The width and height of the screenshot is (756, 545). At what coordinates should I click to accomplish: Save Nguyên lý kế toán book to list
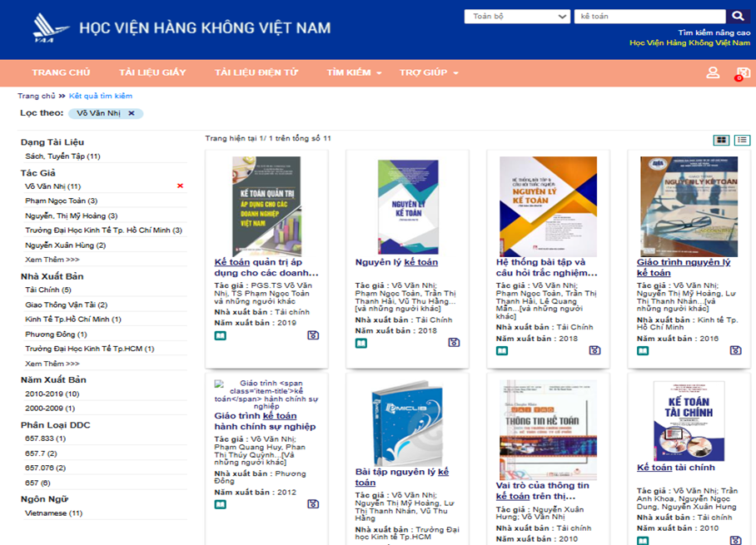pyautogui.click(x=454, y=343)
